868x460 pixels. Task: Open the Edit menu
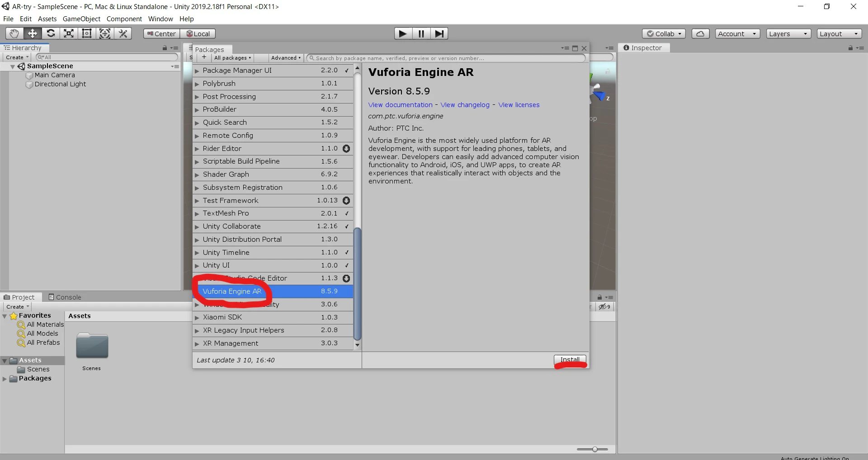(x=26, y=19)
